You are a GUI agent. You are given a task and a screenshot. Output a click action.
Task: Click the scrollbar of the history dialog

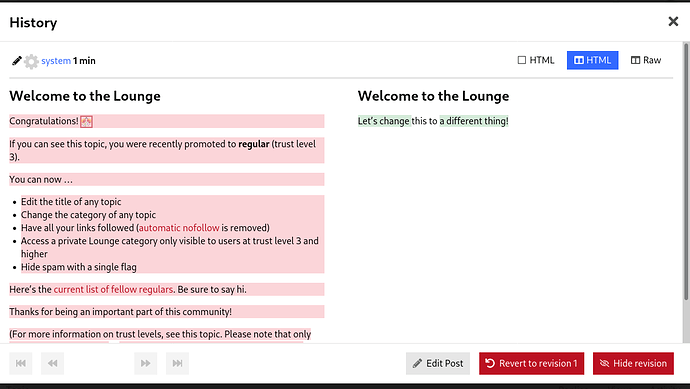(x=686, y=172)
